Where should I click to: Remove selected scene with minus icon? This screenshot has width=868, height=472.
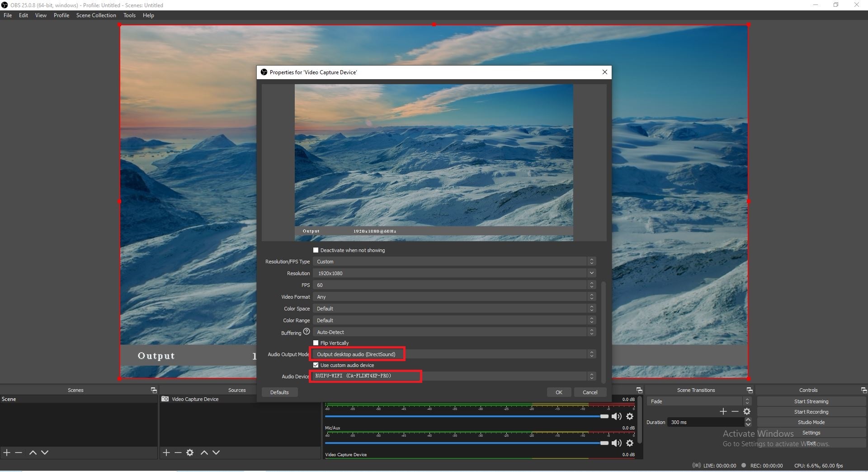point(19,453)
